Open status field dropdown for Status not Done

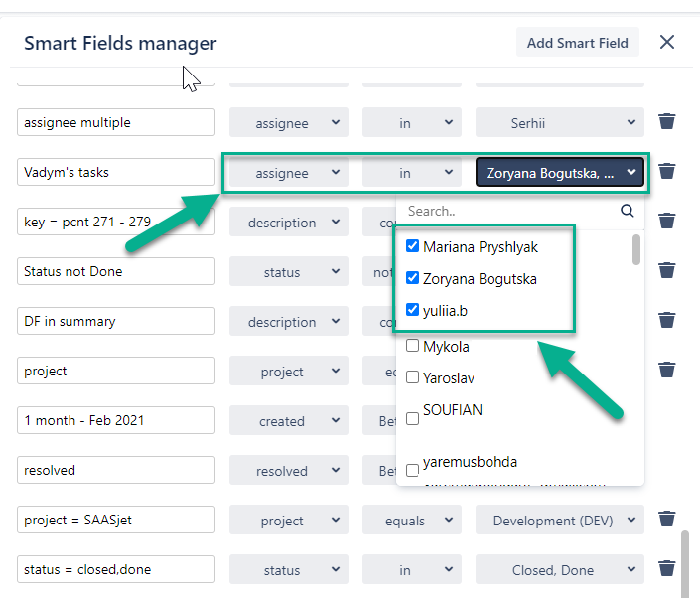(289, 271)
